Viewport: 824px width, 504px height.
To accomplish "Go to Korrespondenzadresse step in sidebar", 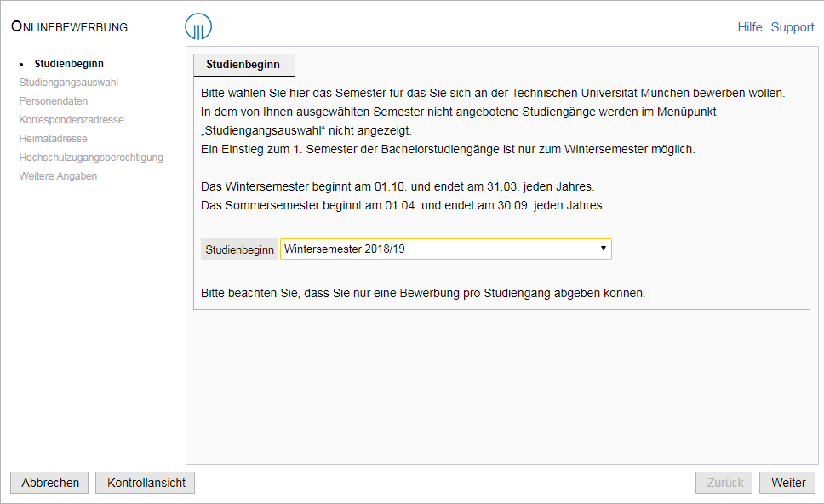I will 72,120.
